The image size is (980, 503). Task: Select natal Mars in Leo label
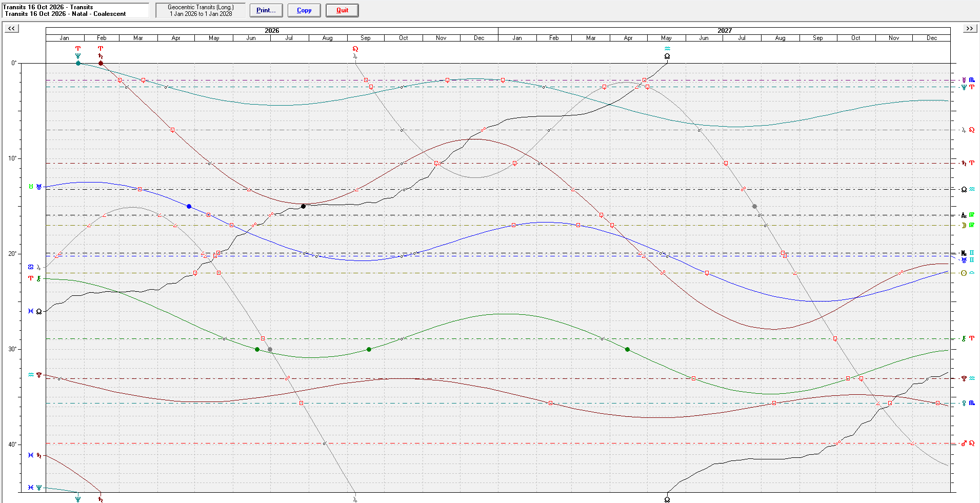(x=968, y=444)
